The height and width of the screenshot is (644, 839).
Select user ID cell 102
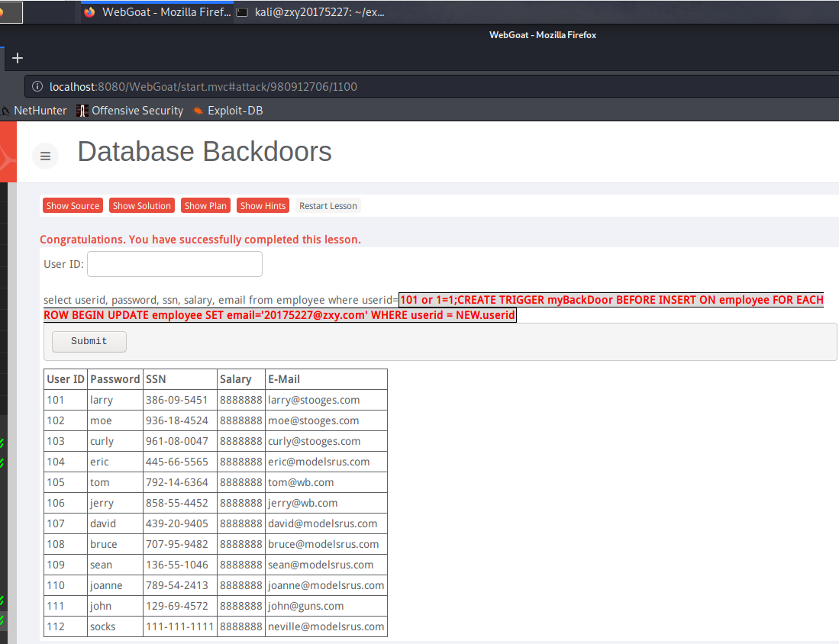click(x=66, y=421)
